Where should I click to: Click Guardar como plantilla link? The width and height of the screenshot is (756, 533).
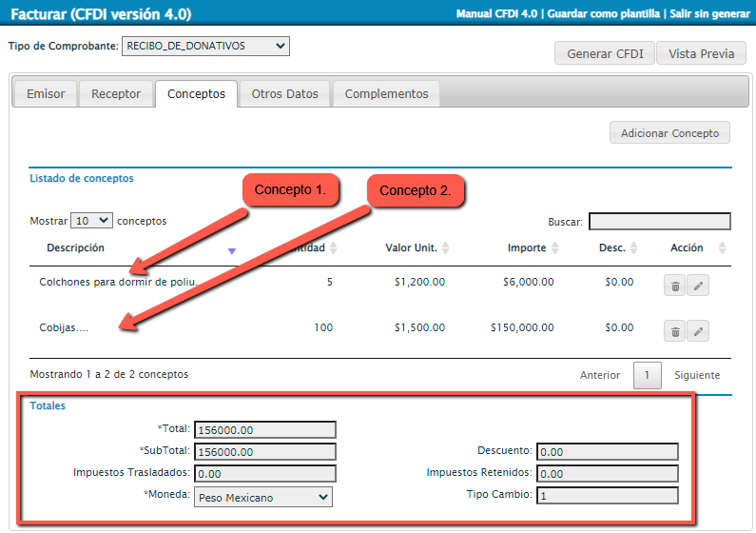(605, 14)
